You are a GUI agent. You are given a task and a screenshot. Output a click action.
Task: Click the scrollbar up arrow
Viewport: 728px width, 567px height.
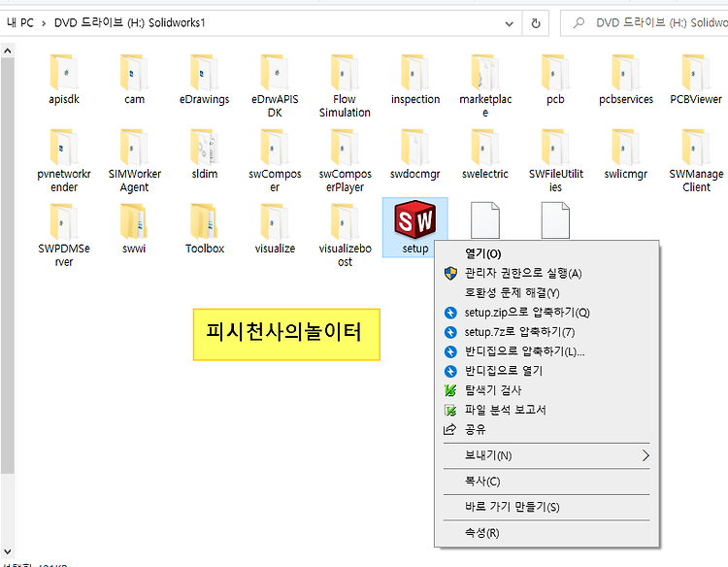[8, 50]
